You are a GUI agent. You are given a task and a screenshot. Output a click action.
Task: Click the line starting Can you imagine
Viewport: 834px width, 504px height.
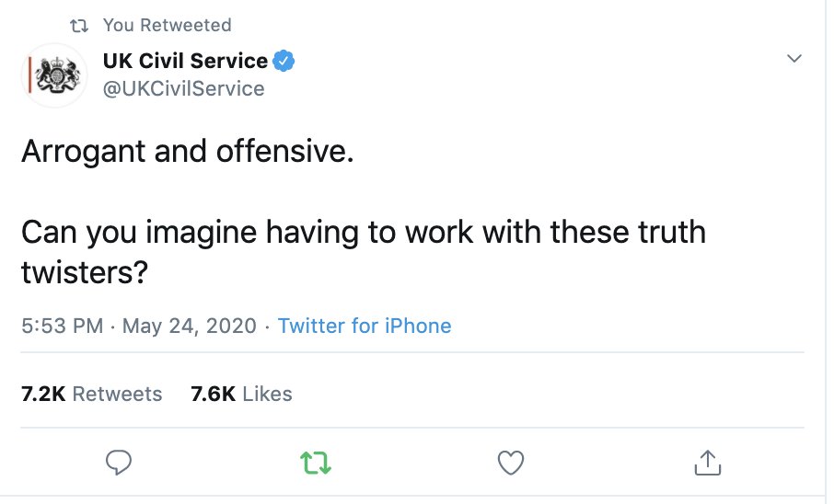coord(364,234)
